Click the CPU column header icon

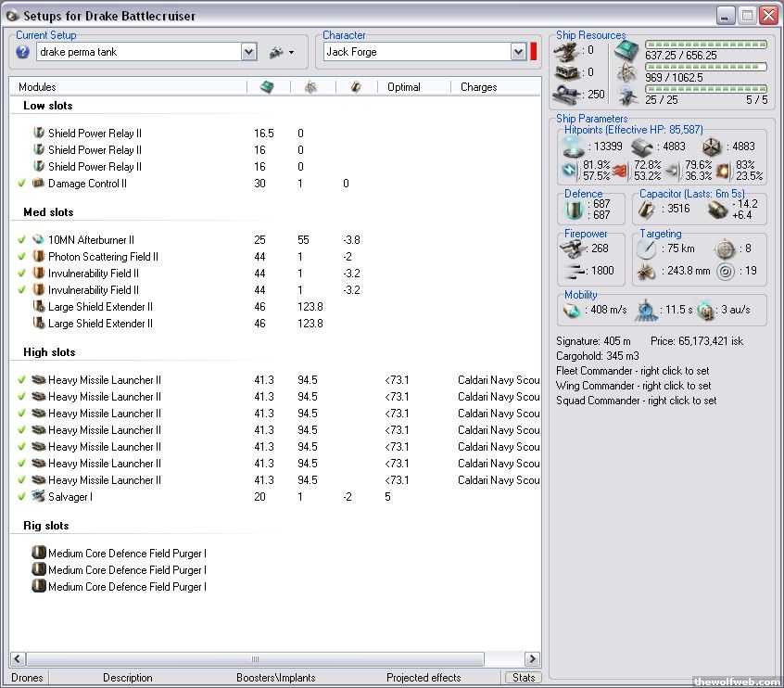pyautogui.click(x=267, y=87)
